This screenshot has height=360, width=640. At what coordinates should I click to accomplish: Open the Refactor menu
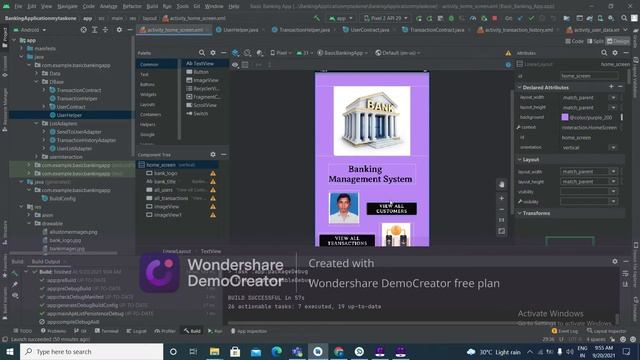[132, 7]
